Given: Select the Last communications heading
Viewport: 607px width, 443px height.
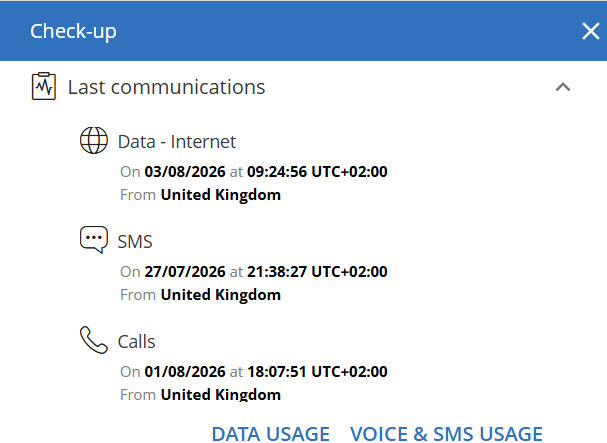Looking at the screenshot, I should (x=166, y=87).
